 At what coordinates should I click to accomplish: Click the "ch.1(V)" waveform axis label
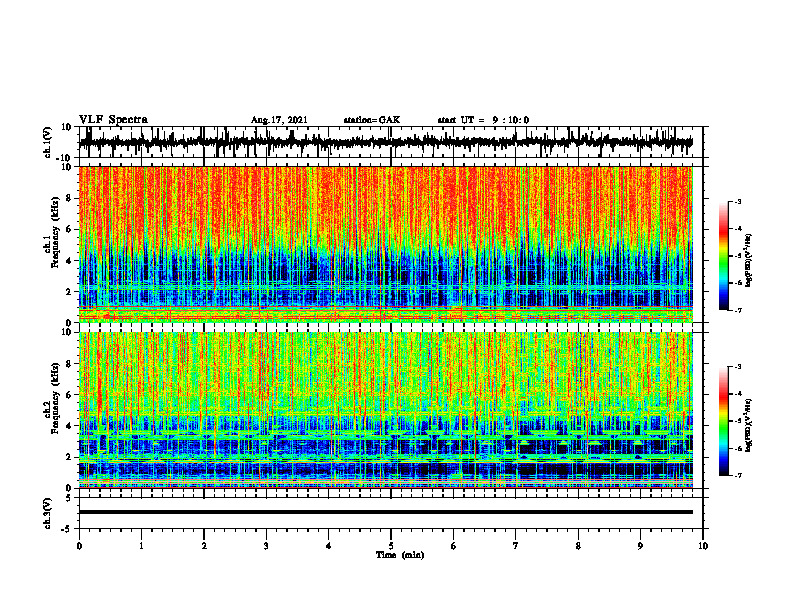[x=46, y=142]
